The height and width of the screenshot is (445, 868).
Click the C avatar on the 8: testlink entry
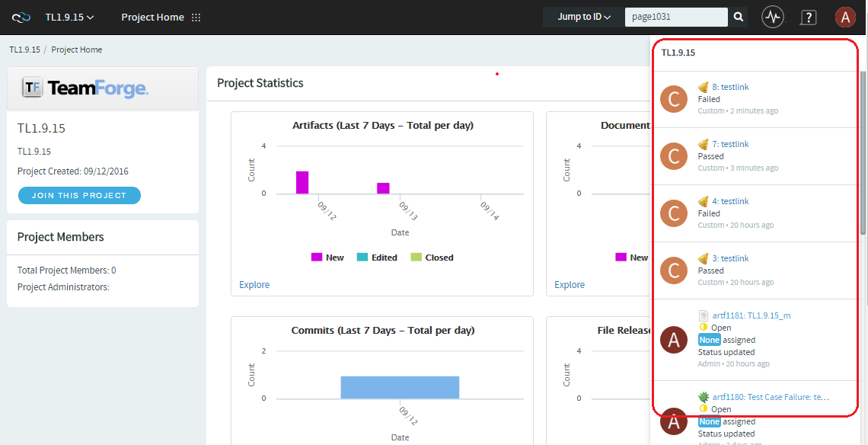(674, 99)
